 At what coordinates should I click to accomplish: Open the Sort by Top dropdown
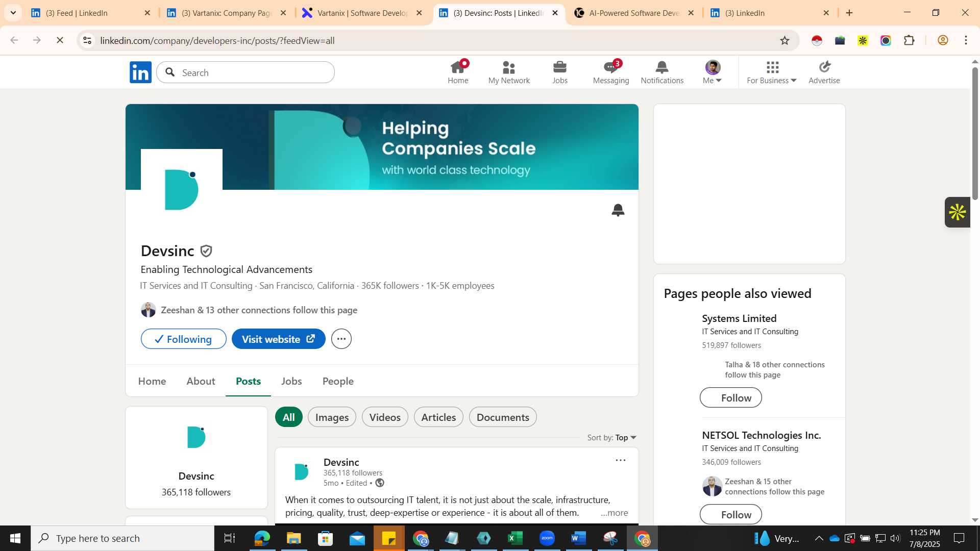pos(625,438)
